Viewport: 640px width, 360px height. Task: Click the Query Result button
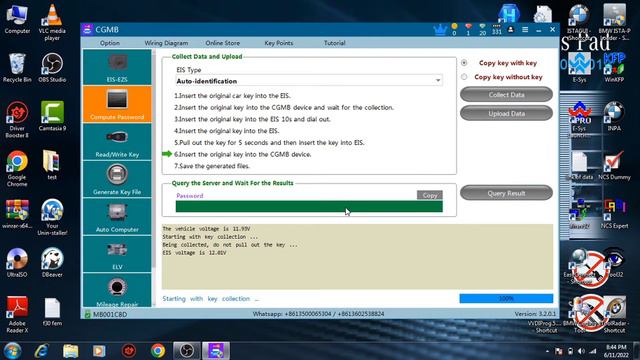pos(506,193)
